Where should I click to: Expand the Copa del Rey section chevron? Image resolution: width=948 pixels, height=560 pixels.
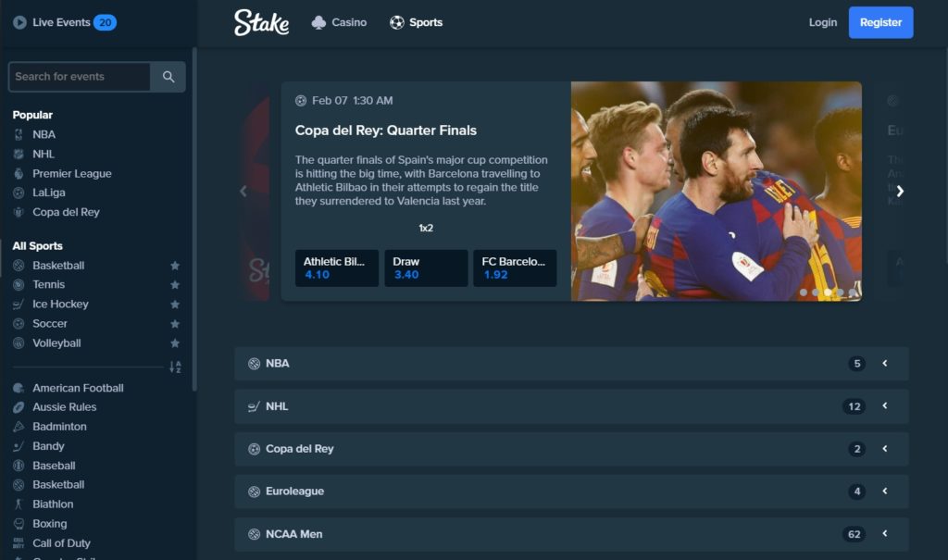point(884,449)
